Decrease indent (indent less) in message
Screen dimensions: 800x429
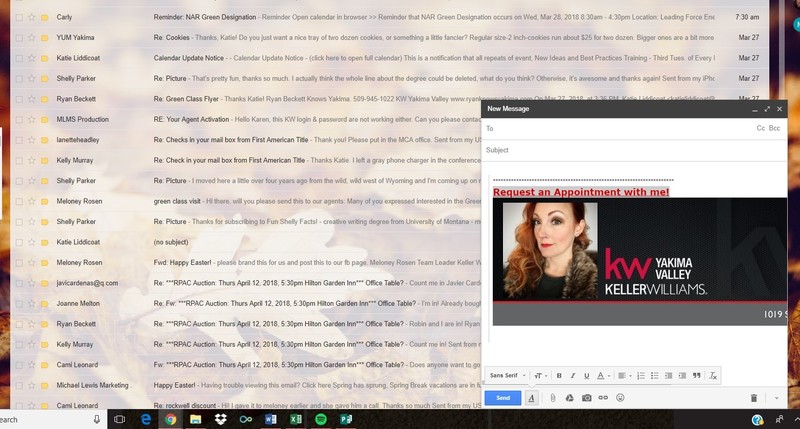pos(668,375)
